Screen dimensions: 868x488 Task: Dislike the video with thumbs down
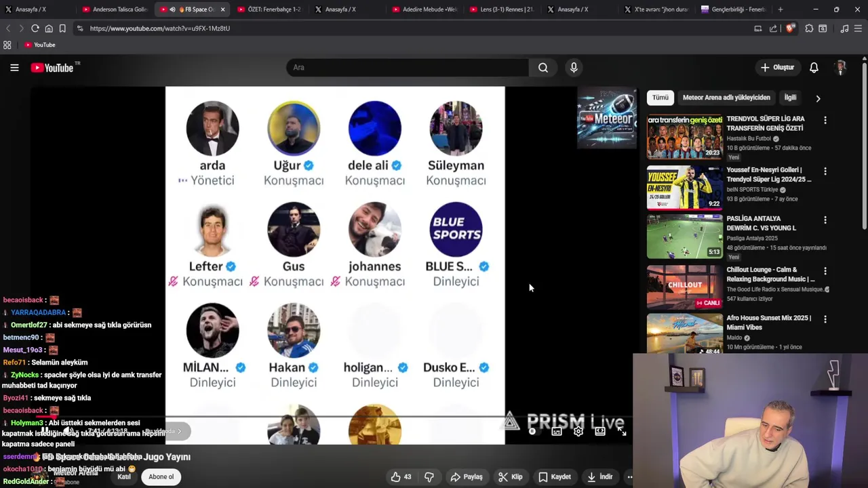tap(429, 476)
